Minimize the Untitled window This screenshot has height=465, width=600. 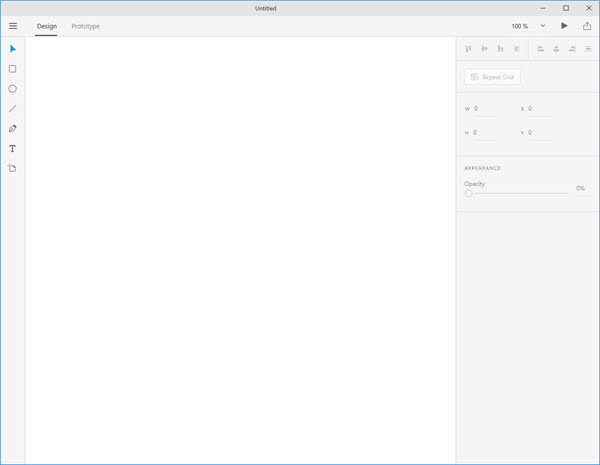[543, 8]
